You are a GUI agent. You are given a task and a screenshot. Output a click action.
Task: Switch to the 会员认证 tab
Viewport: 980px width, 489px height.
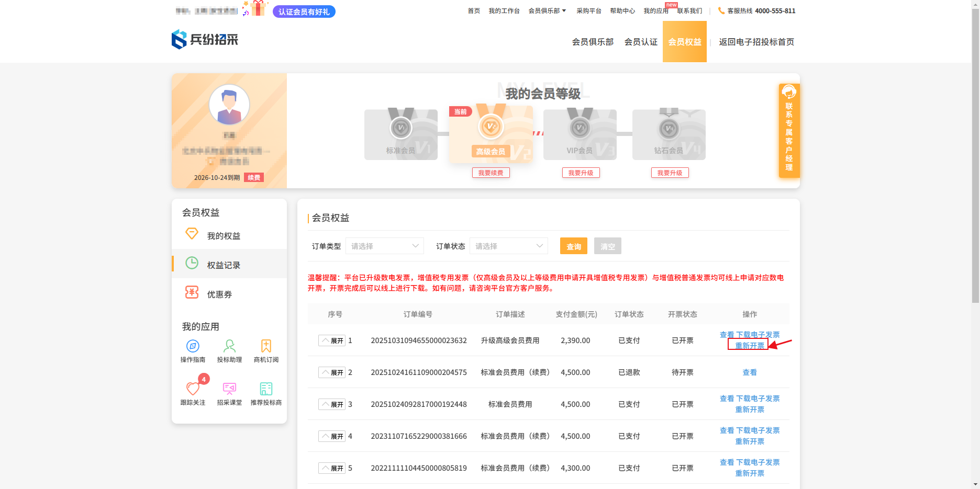pos(641,42)
